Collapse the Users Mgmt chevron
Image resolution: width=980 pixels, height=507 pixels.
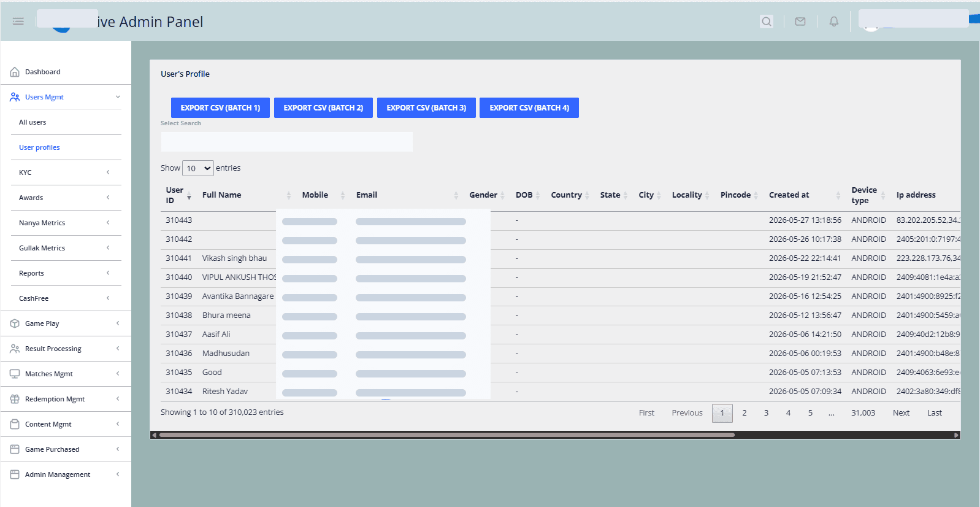[118, 97]
